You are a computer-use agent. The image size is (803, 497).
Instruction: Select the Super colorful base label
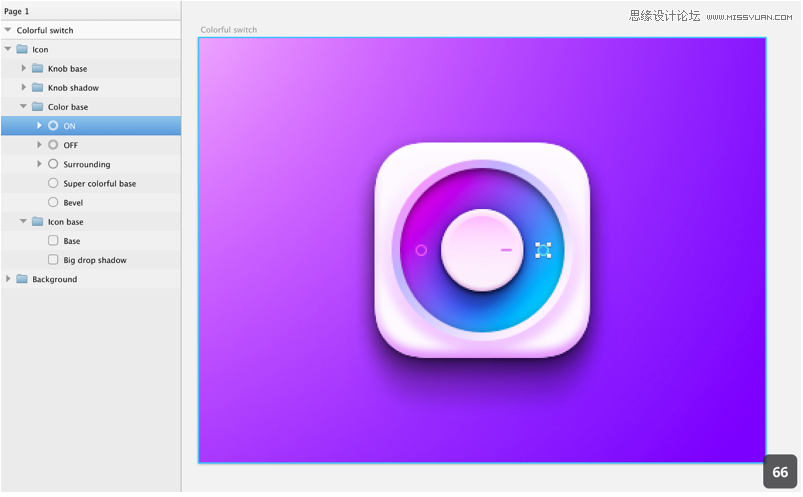click(100, 183)
